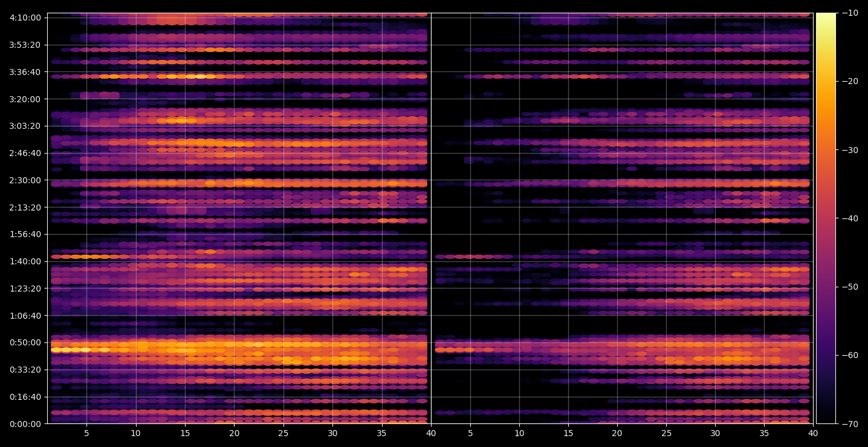Click the 4:10:00 y-axis tick label
The height and width of the screenshot is (447, 868).
[x=25, y=18]
